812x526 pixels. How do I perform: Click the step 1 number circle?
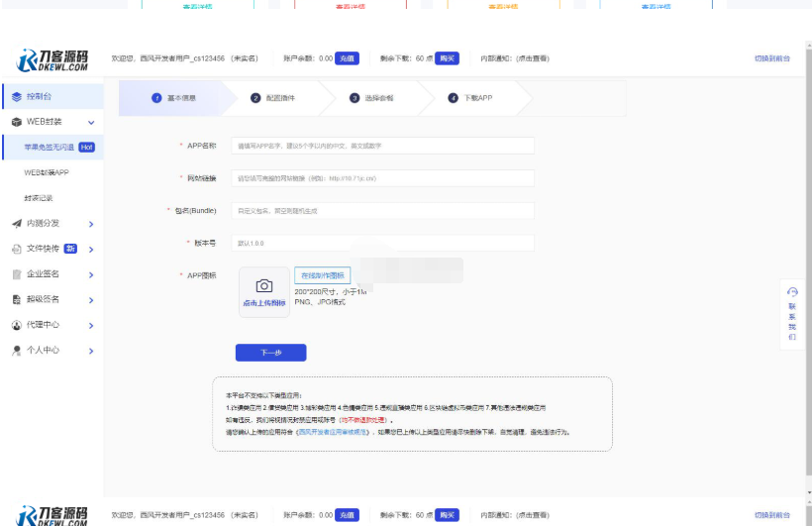[156, 98]
